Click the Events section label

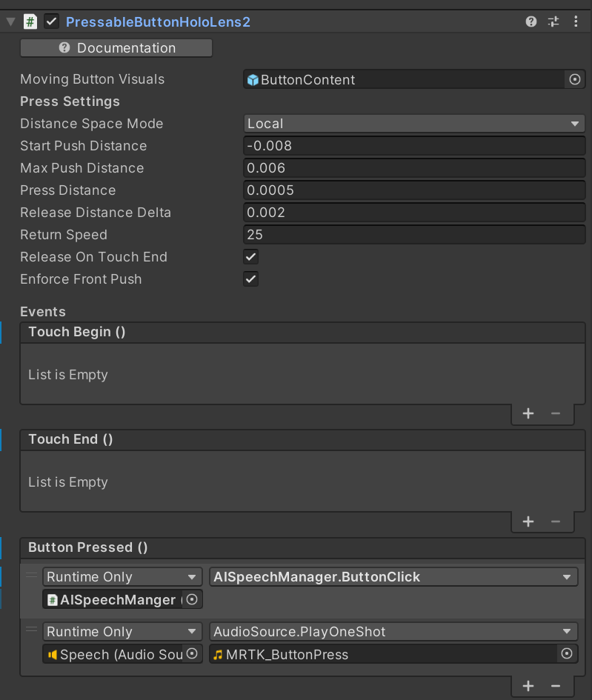(x=43, y=312)
